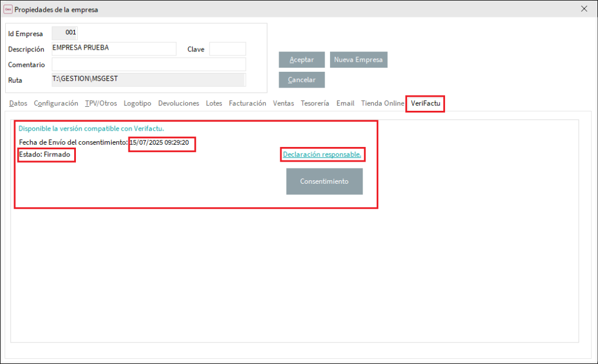Image resolution: width=598 pixels, height=364 pixels.
Task: Click the "Clave" label
Action: point(196,50)
